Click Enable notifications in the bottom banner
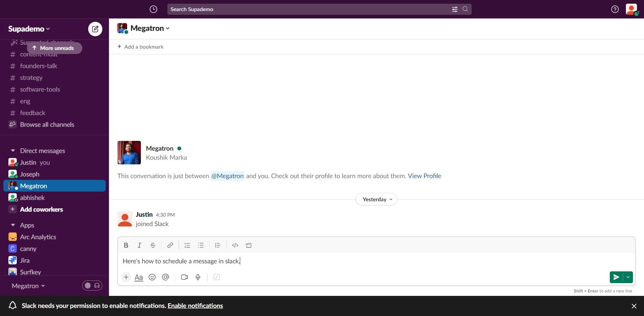The image size is (644, 316). (195, 306)
